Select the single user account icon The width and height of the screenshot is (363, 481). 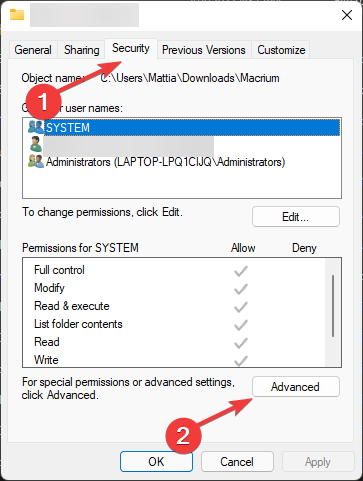(35, 144)
